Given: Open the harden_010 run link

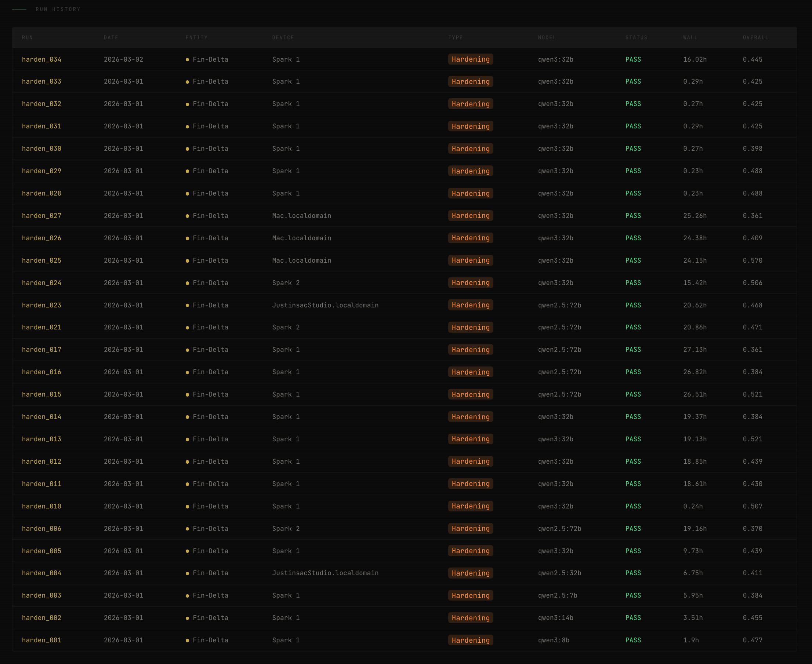Looking at the screenshot, I should click(41, 506).
